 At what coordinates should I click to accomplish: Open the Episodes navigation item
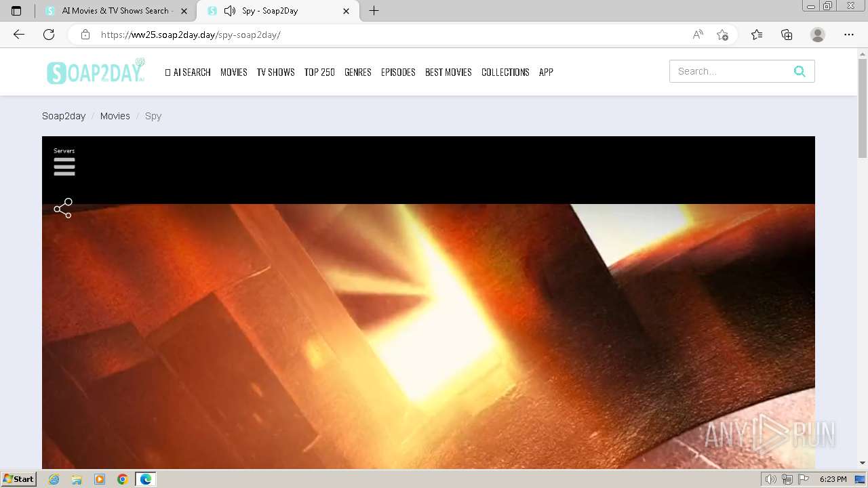[x=398, y=72]
